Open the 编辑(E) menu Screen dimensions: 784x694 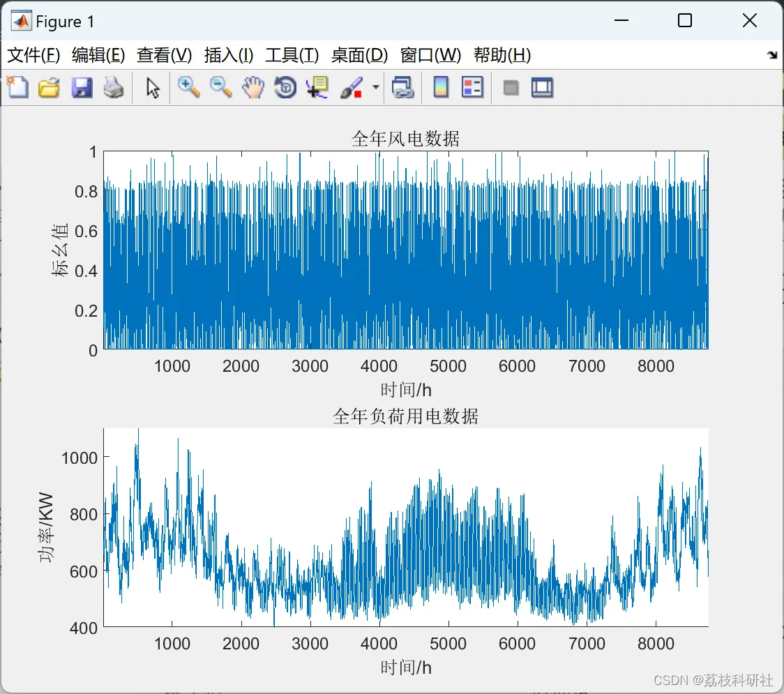(98, 55)
